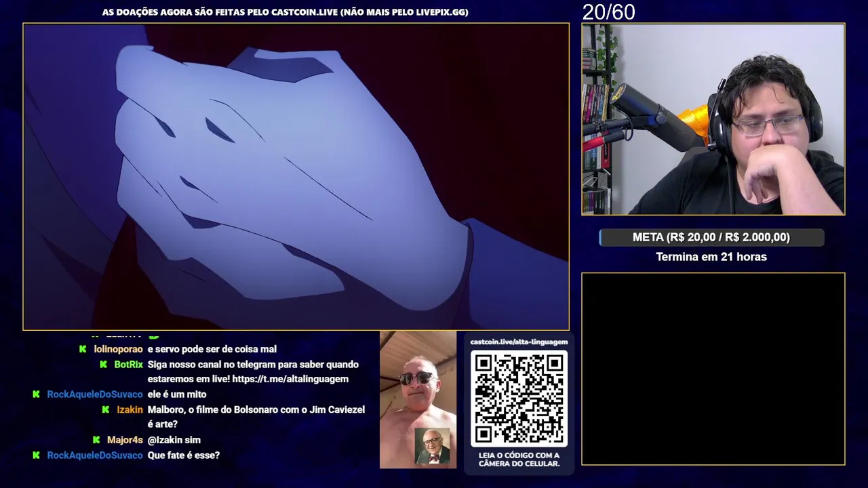Click message 'e servo pode ser de coisa mal'
This screenshot has height=488, width=868.
pos(212,349)
